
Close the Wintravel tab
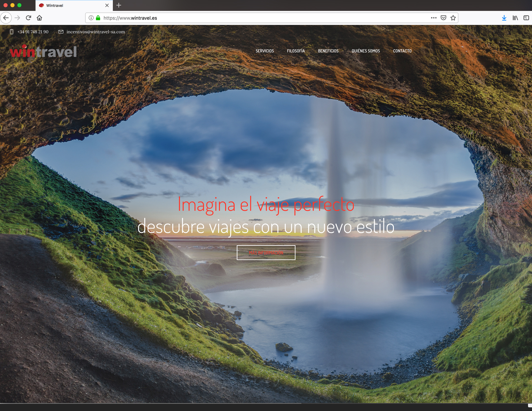(x=107, y=5)
